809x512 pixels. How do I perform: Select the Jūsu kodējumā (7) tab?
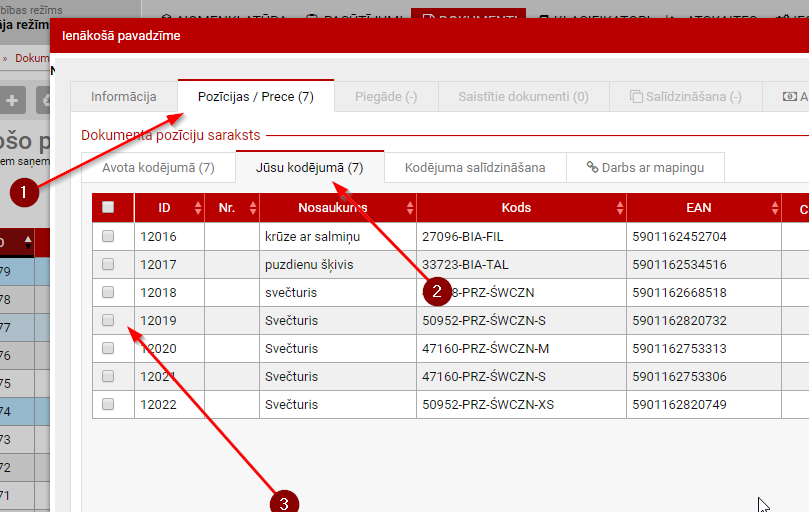[x=309, y=167]
